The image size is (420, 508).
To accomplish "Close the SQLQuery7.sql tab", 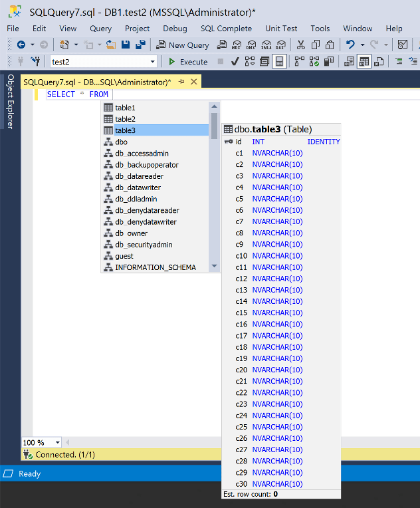I will tap(193, 82).
